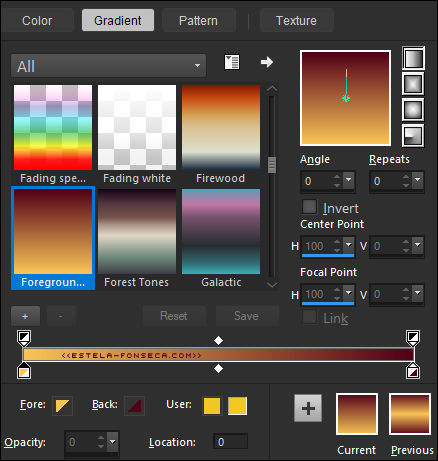Image resolution: width=438 pixels, height=461 pixels.
Task: Switch to the Pattern tab
Action: [x=198, y=21]
